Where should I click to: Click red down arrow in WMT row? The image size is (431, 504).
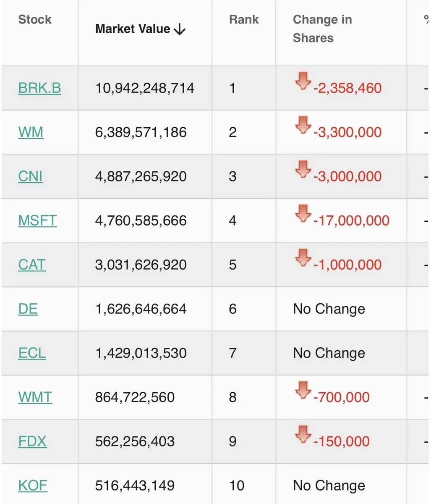(x=303, y=390)
